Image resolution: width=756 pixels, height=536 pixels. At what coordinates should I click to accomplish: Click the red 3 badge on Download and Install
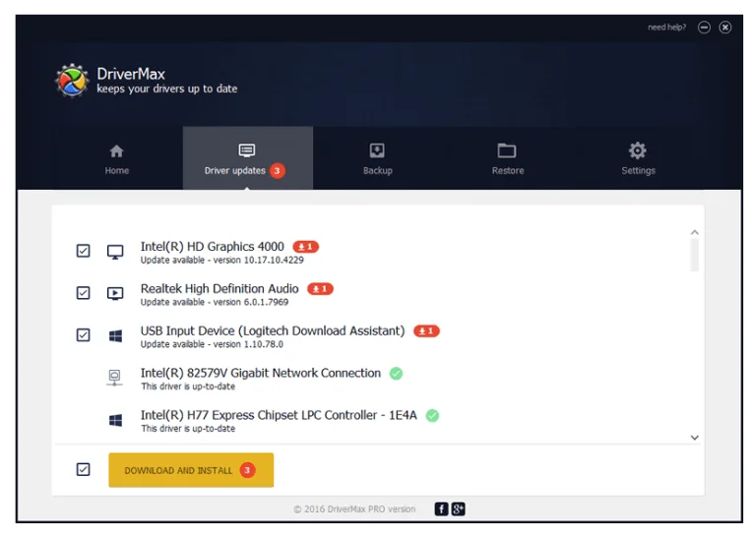(247, 470)
